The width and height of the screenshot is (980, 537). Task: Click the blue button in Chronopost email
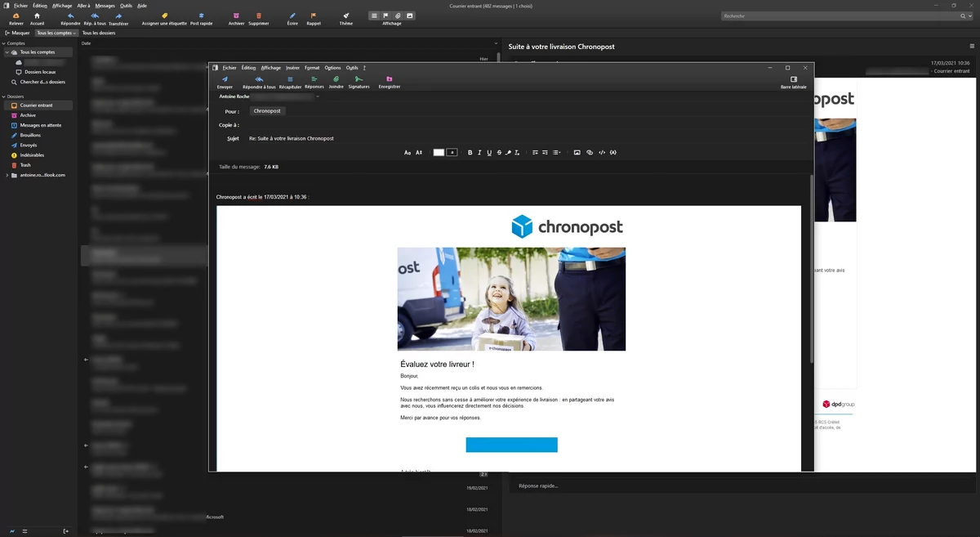511,445
